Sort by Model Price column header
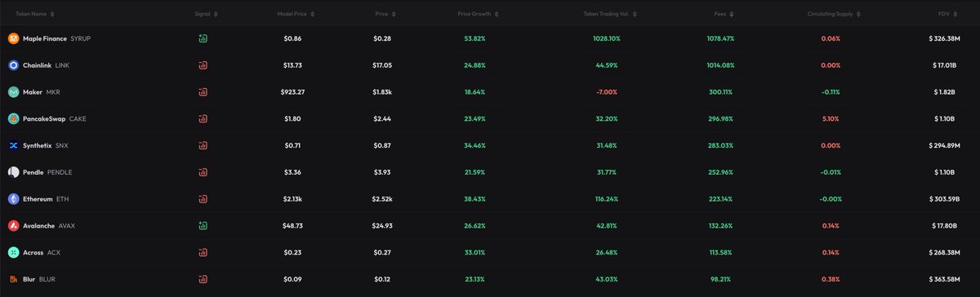The width and height of the screenshot is (980, 297). click(x=294, y=14)
